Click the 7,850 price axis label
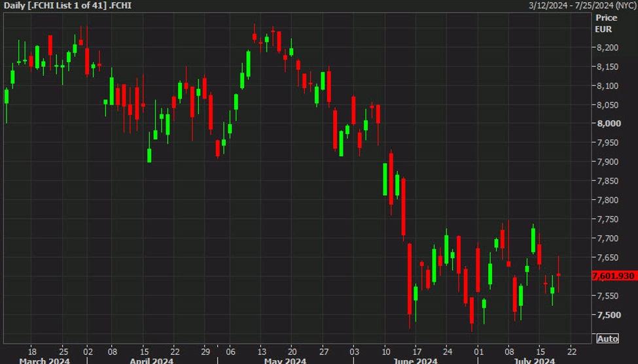Screen dimensions: 638x364 coord(607,181)
